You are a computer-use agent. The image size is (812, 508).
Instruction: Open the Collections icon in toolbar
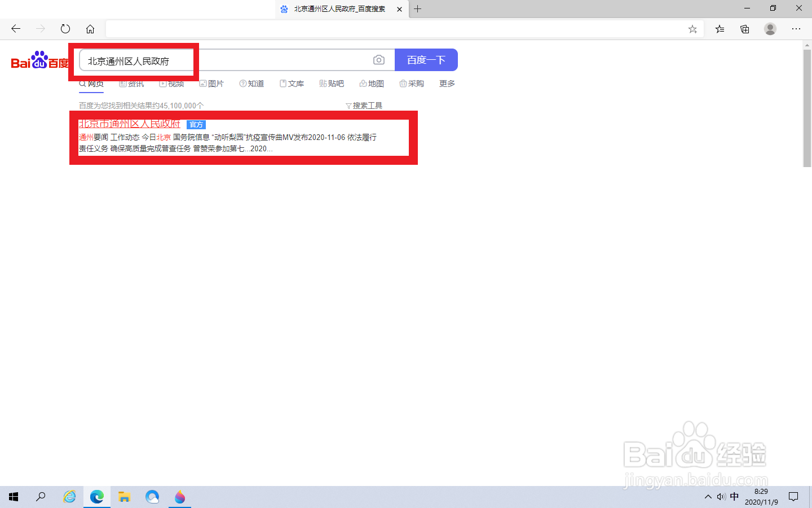click(745, 29)
